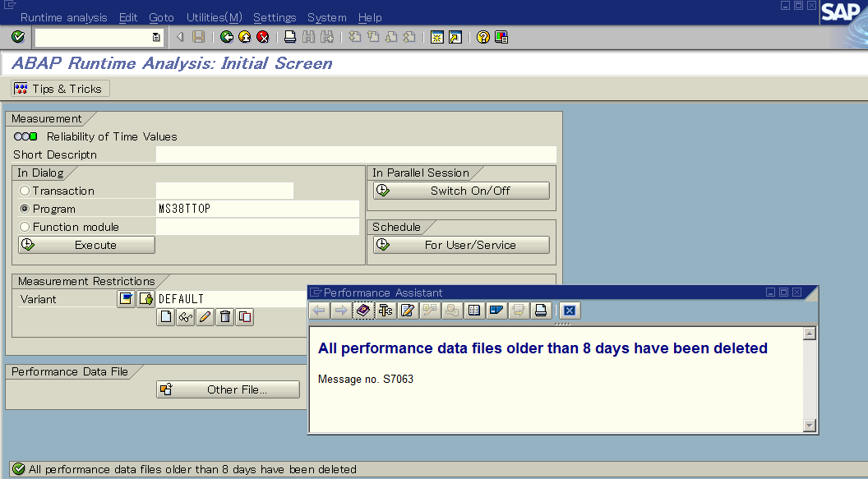Select the Program radio button
This screenshot has height=479, width=868.
(x=25, y=209)
